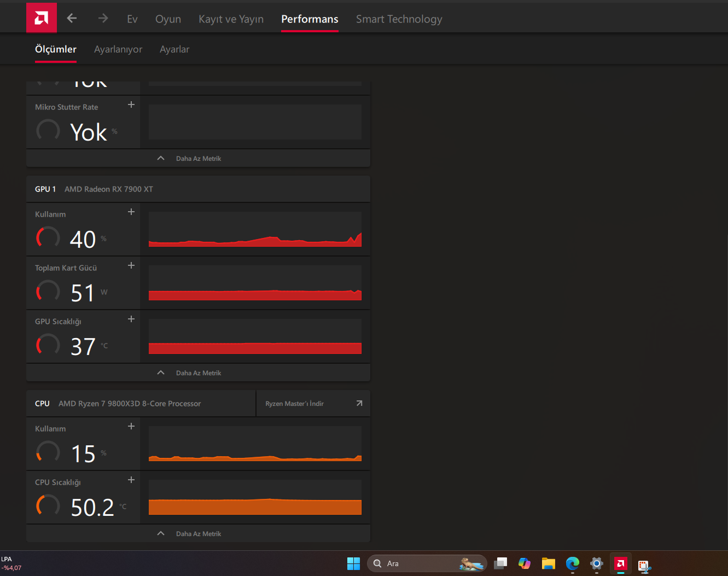Click the CPU usage value "15"
The width and height of the screenshot is (728, 576).
(83, 454)
